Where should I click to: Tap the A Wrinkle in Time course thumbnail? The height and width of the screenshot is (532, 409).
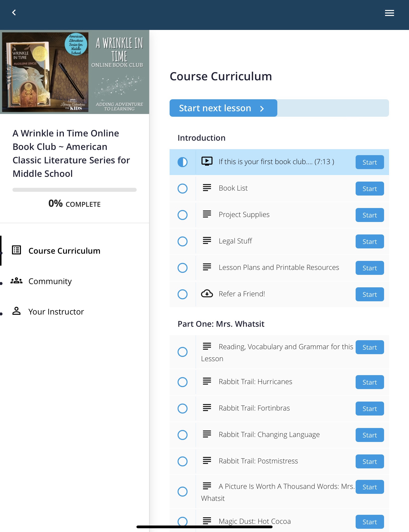pos(75,72)
